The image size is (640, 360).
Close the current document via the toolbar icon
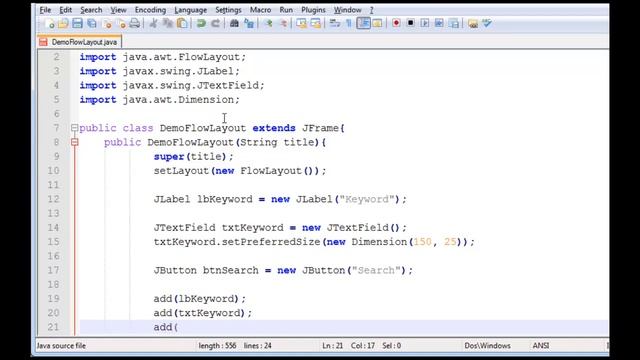point(107,23)
